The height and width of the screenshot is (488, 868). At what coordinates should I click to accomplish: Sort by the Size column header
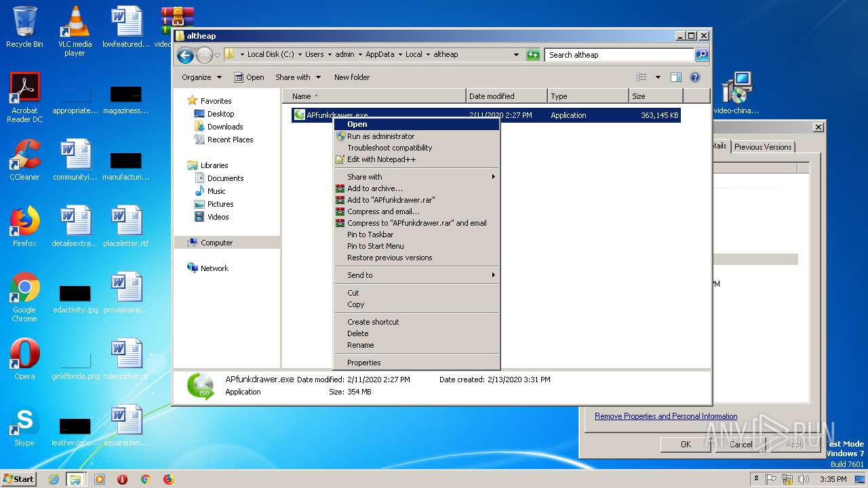656,96
